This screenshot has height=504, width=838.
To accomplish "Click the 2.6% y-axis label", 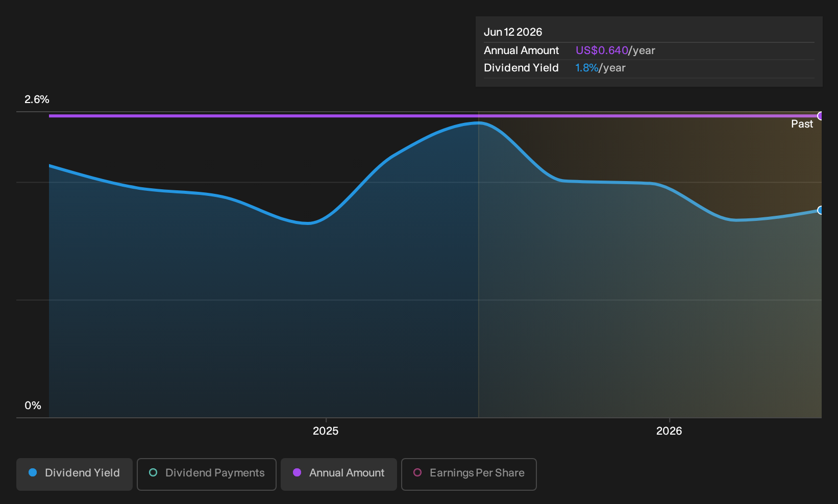I will pyautogui.click(x=37, y=99).
